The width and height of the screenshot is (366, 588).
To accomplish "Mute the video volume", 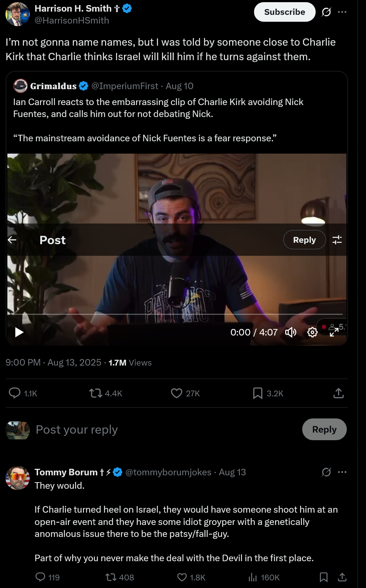I will pos(291,332).
